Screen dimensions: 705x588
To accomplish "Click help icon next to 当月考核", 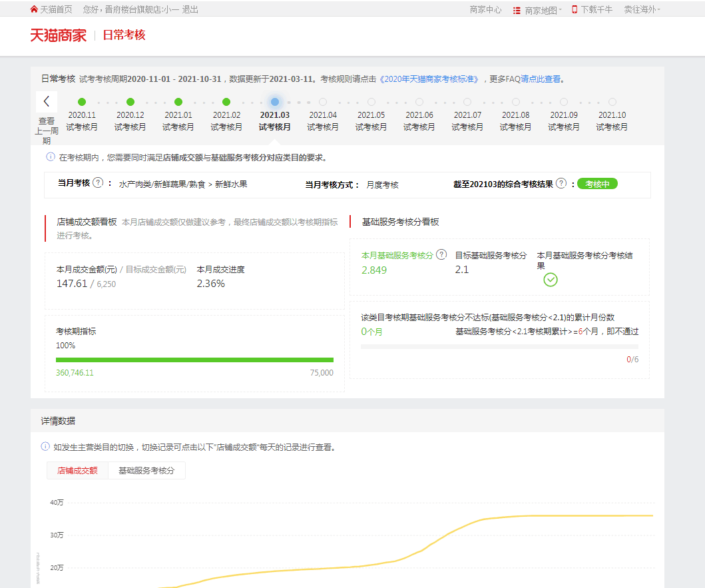I will [x=98, y=182].
